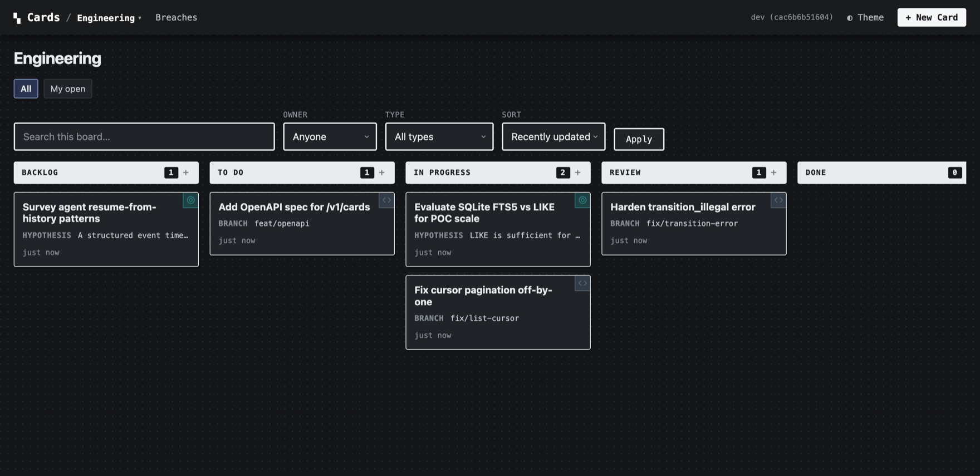Click branch text fix/transition-error

tap(692, 223)
